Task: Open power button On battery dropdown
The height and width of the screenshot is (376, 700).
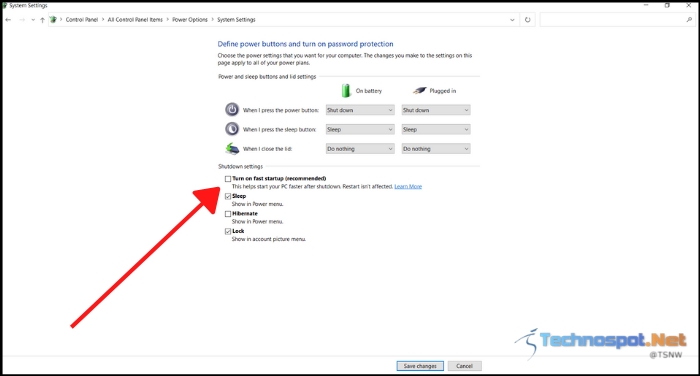Action: 360,110
